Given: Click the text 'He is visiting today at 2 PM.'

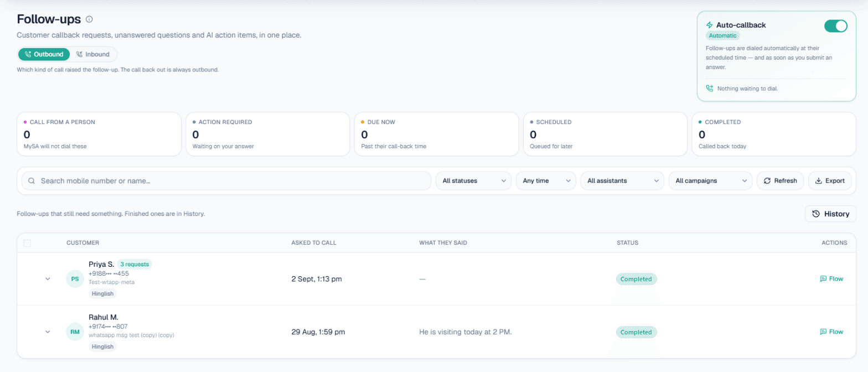Looking at the screenshot, I should click(466, 332).
